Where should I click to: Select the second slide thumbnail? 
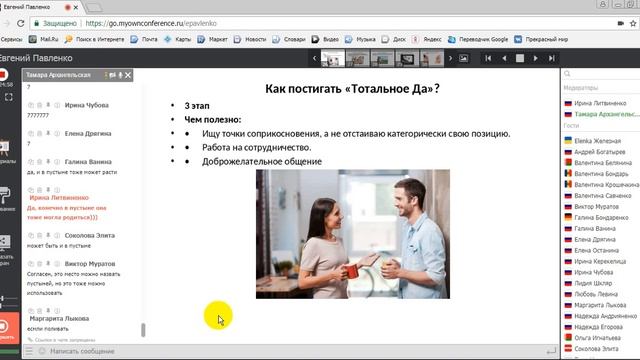point(358,58)
